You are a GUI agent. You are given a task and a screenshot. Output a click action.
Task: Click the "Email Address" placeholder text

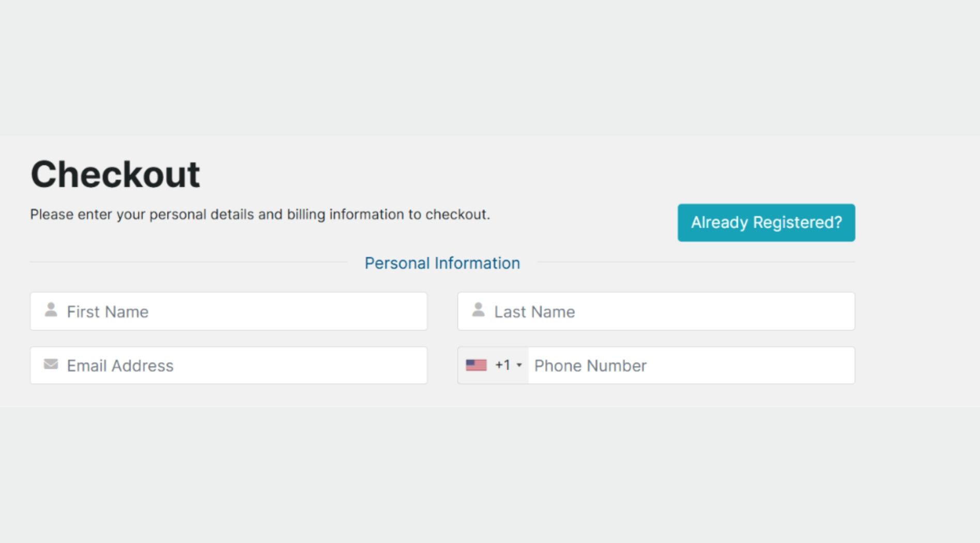click(120, 366)
